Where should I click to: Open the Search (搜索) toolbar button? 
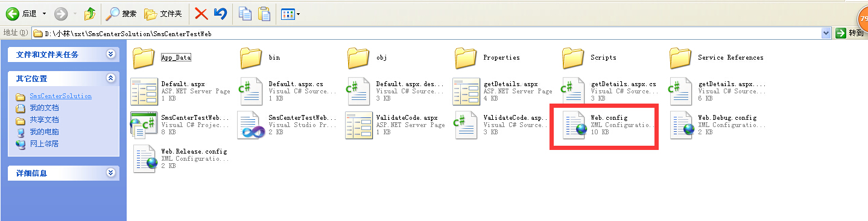click(x=121, y=13)
